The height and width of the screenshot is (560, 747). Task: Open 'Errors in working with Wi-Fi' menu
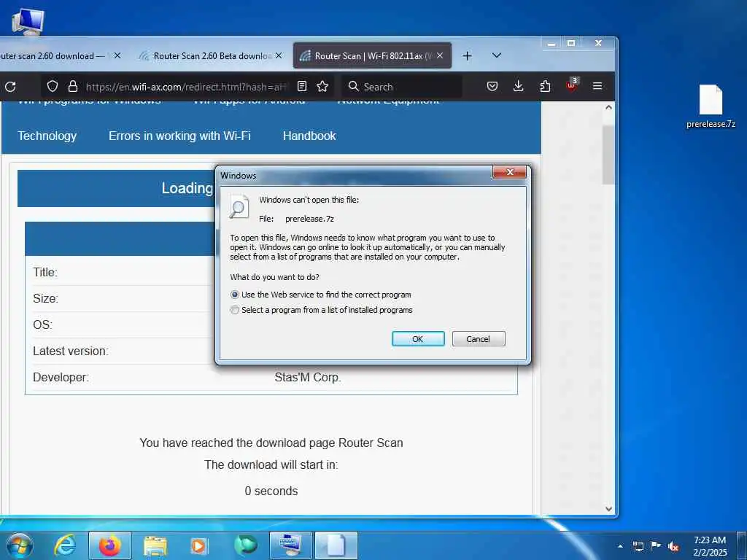pos(179,136)
